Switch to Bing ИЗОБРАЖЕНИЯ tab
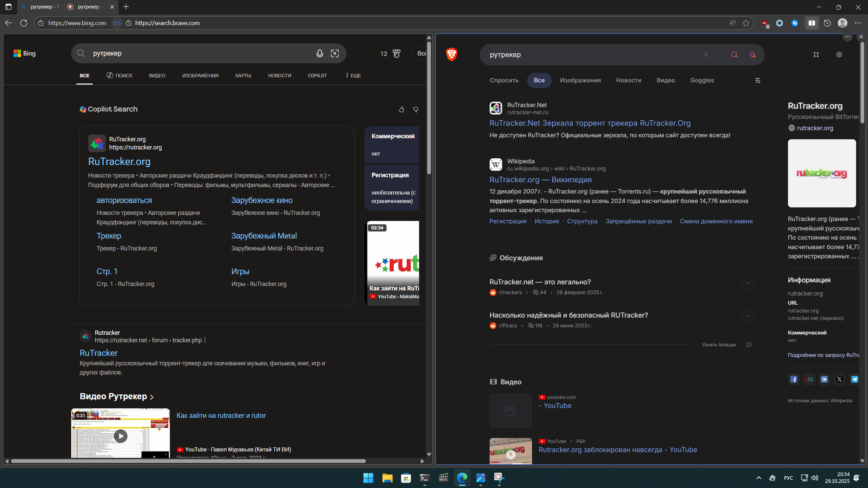The height and width of the screenshot is (488, 868). [200, 76]
